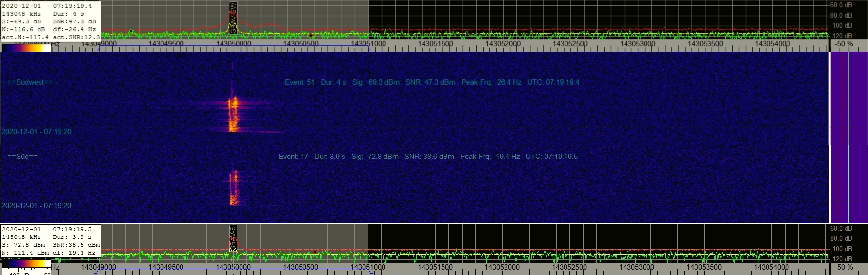This screenshot has height=275, width=868.
Task: Click the Südwest waterfall label
Action: (x=30, y=82)
